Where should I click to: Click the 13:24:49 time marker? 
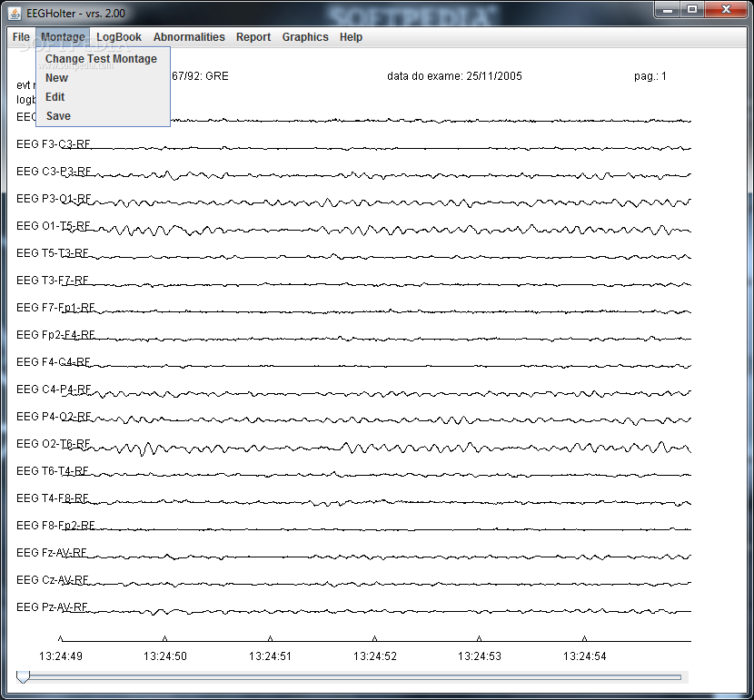61,656
